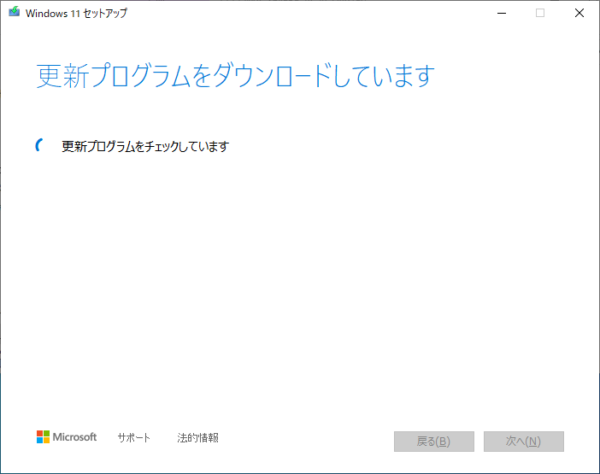Viewport: 600px width, 474px height.
Task: Click the maximize button in the title bar
Action: pyautogui.click(x=540, y=13)
